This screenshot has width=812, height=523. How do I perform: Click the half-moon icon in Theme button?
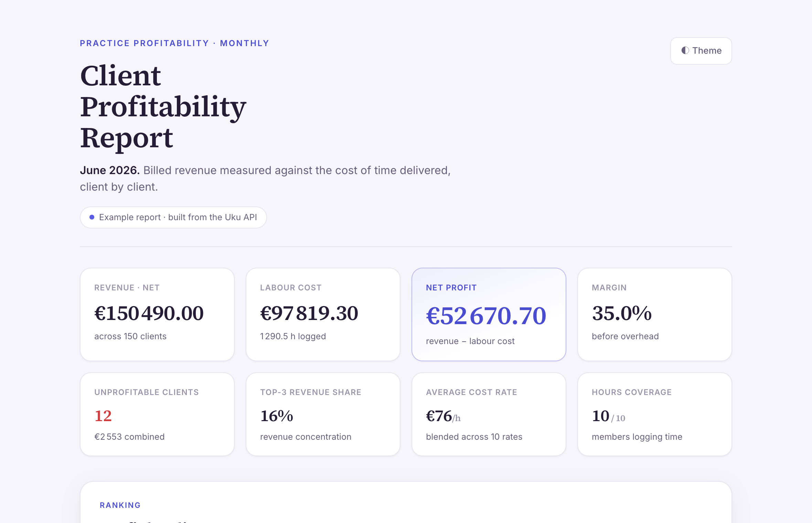click(685, 51)
